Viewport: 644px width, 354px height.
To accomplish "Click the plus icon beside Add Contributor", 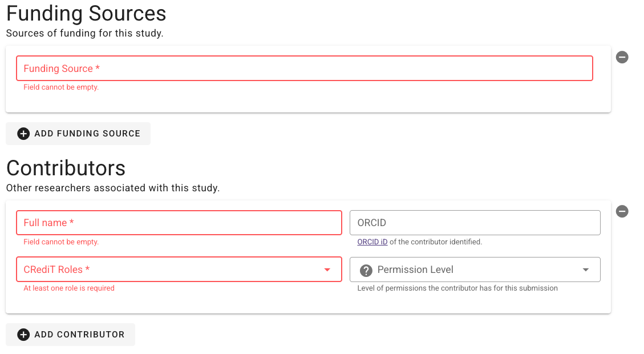I will click(x=23, y=335).
